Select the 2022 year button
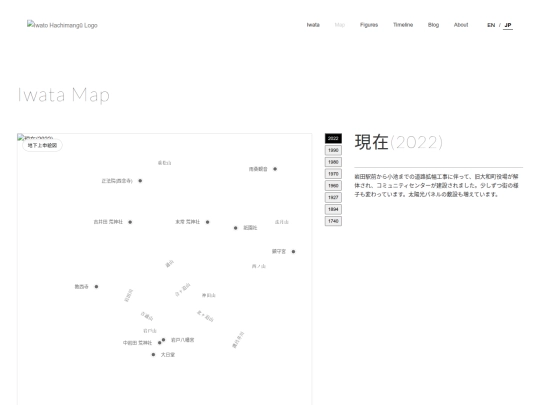 pos(333,138)
